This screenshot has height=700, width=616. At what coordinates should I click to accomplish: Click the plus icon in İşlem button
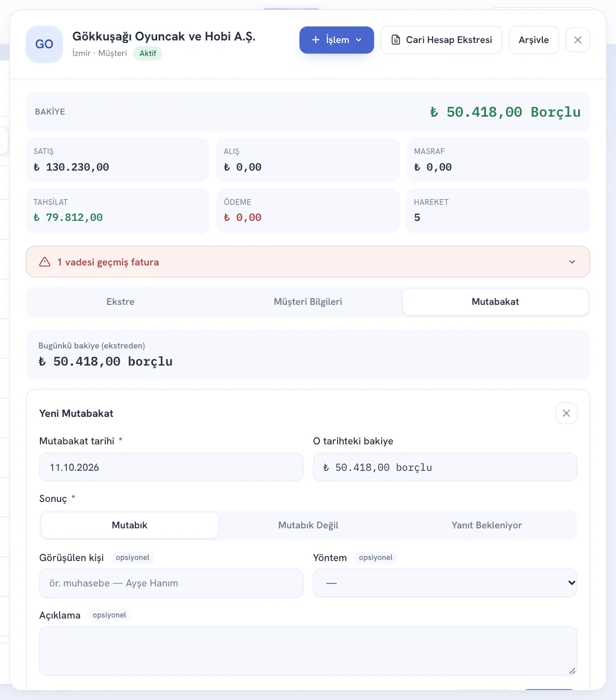pos(315,40)
